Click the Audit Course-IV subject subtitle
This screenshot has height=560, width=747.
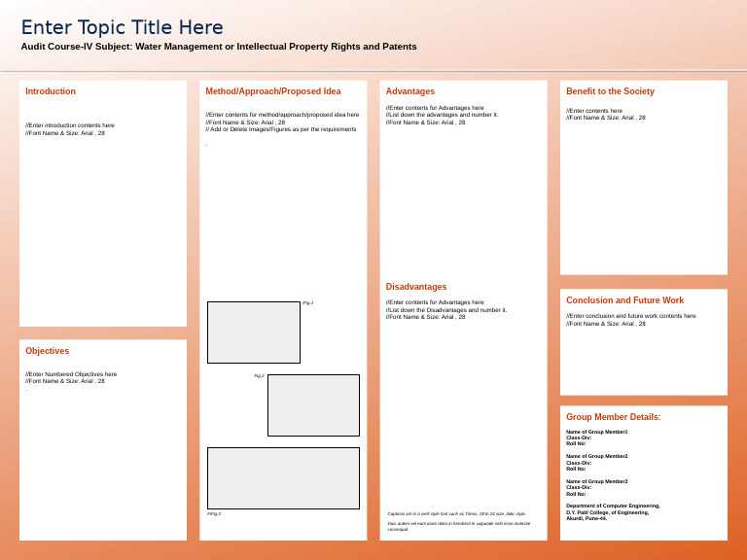(219, 47)
